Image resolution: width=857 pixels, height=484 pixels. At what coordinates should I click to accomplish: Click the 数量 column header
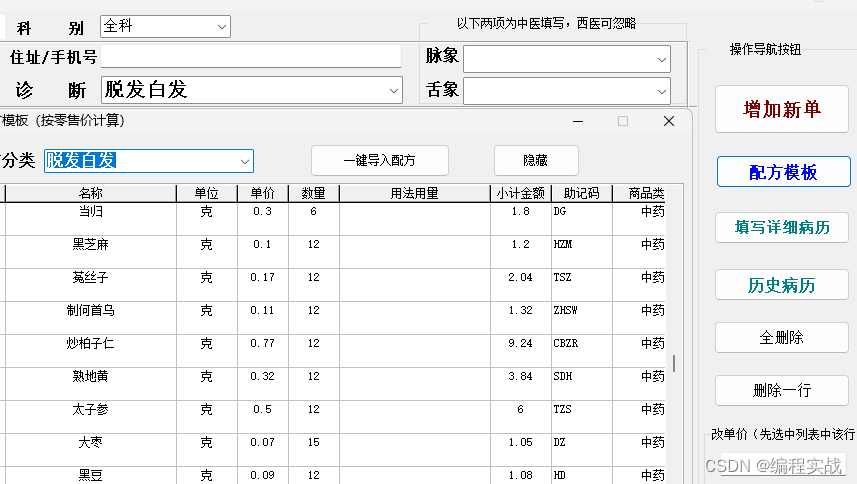click(x=313, y=193)
